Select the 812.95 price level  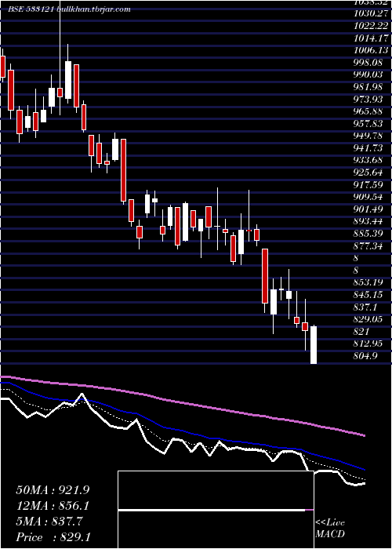pos(369,344)
